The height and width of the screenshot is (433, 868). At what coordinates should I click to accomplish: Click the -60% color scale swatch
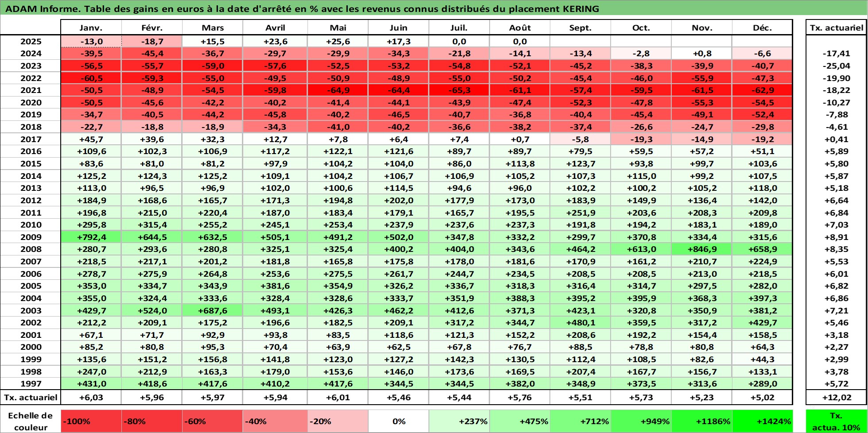pos(212,421)
